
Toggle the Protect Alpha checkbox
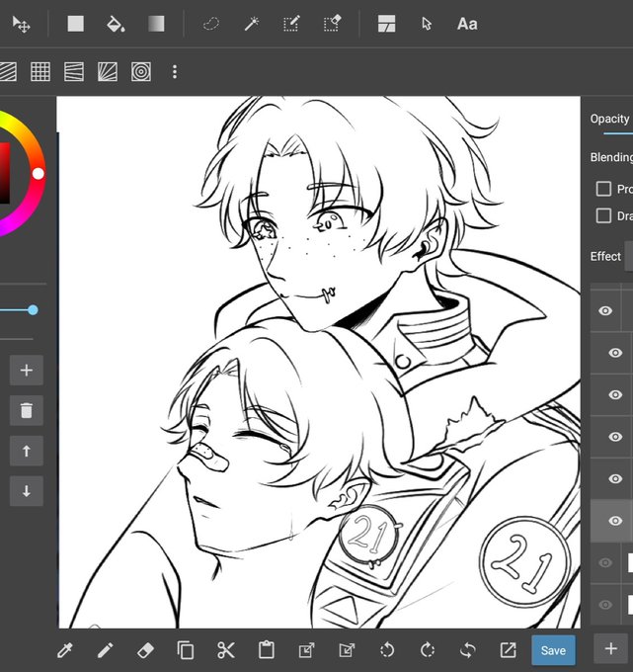tap(603, 189)
